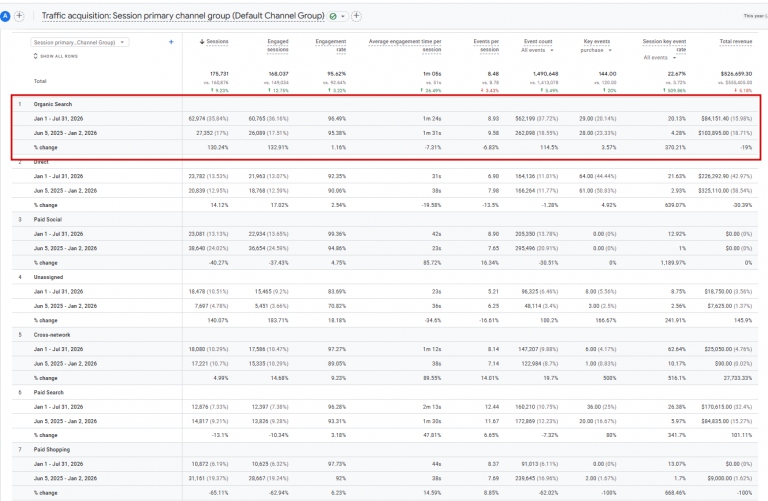Click Organic Search sessions change 130.24%
The height and width of the screenshot is (501, 768).
coord(217,147)
